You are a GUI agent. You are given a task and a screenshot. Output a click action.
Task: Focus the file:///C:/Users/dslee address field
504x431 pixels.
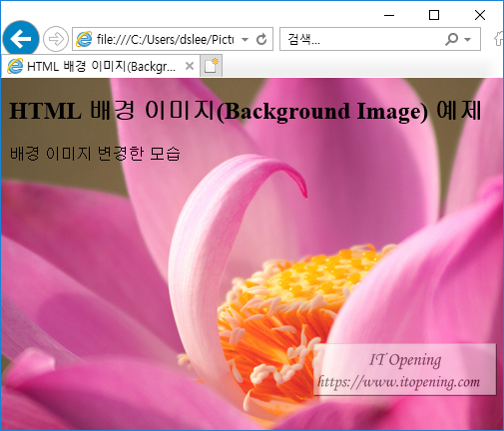(165, 39)
